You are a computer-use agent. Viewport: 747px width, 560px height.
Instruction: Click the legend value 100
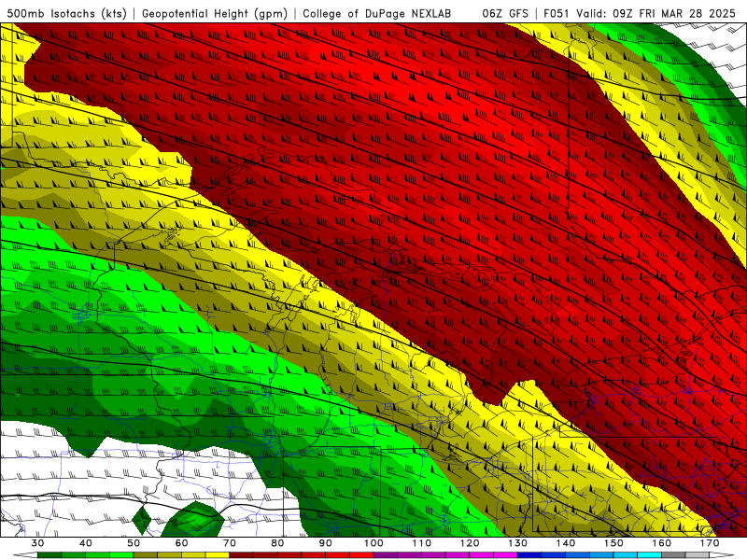[x=373, y=543]
